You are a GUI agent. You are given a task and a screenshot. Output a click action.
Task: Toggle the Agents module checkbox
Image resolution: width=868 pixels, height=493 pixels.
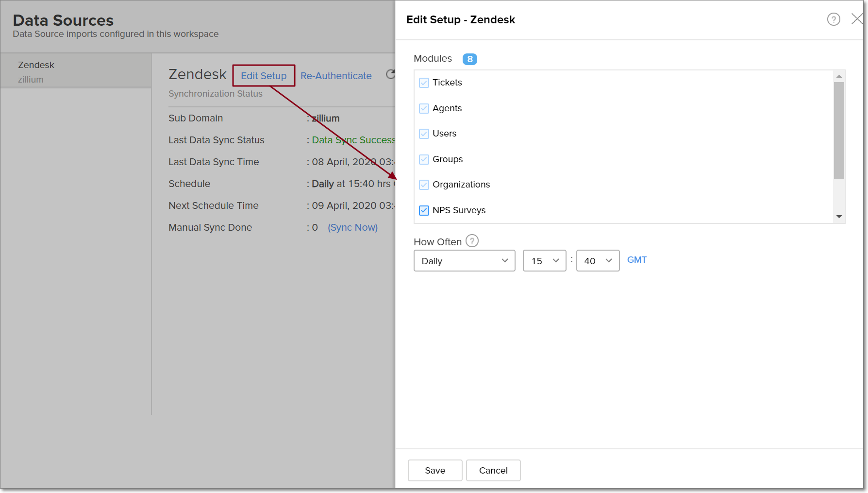pos(424,108)
